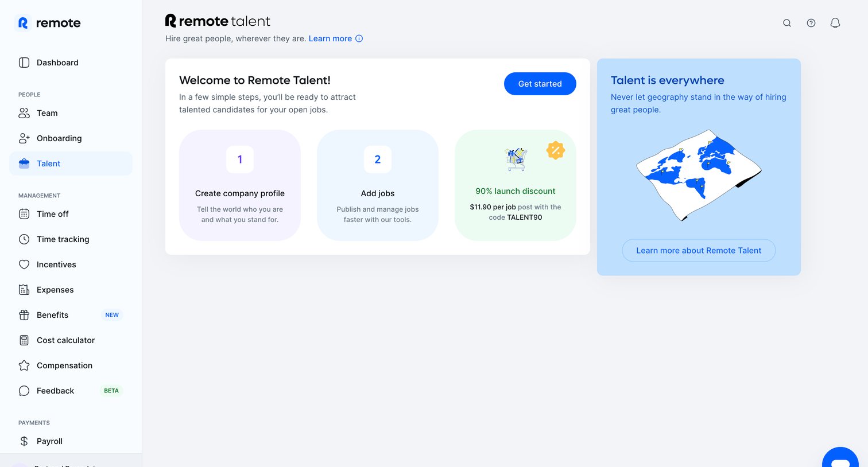Click the Remote Talent page title logo
Screen dimensions: 868x467
tap(218, 21)
